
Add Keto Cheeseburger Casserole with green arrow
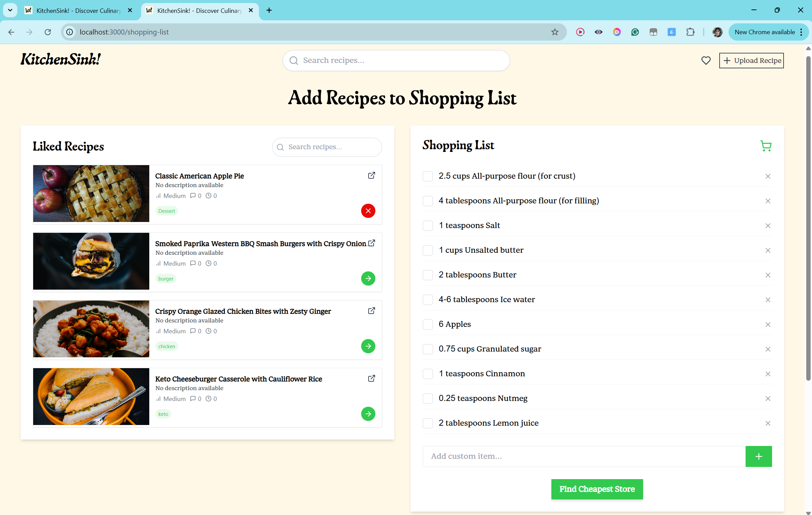[368, 414]
